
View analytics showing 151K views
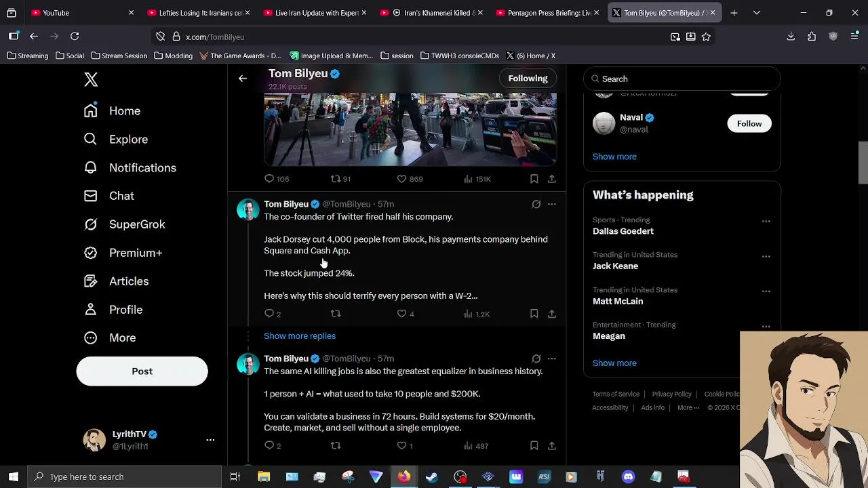(x=477, y=179)
